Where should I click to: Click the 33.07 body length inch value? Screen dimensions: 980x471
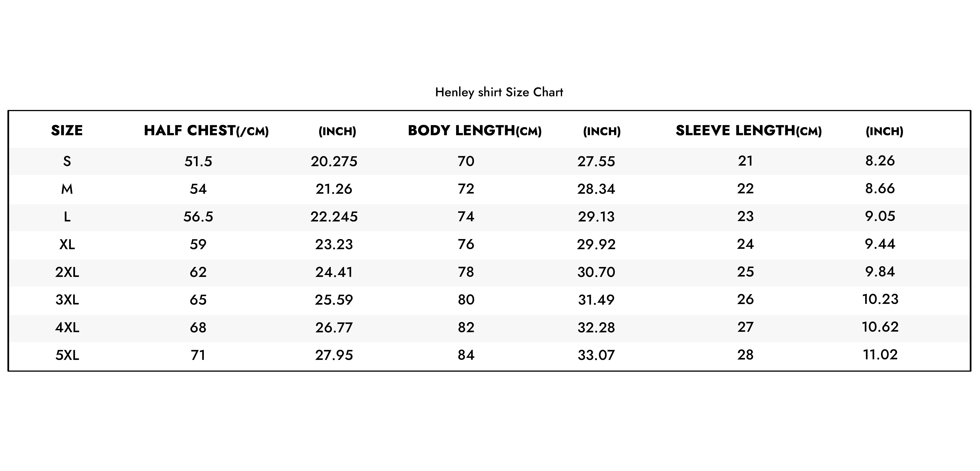(x=596, y=355)
